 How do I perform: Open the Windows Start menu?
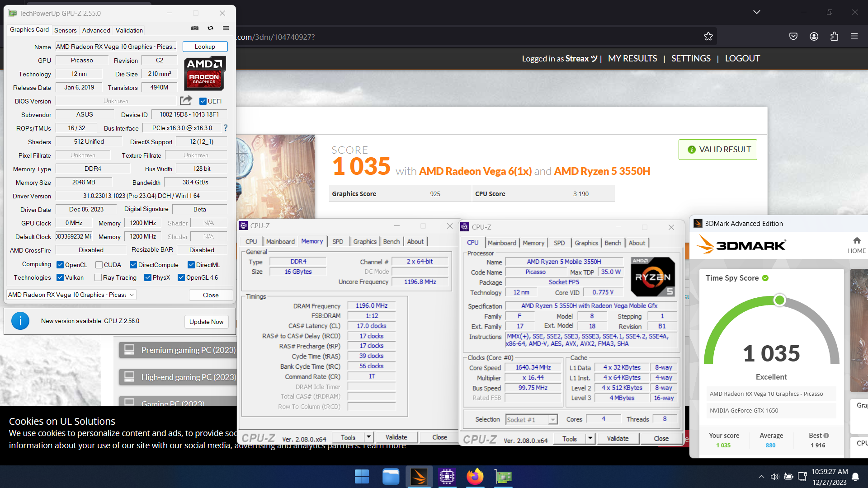362,477
